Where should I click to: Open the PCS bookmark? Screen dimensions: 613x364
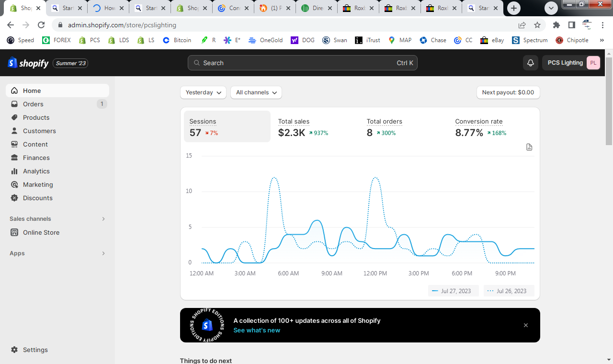[x=90, y=40]
